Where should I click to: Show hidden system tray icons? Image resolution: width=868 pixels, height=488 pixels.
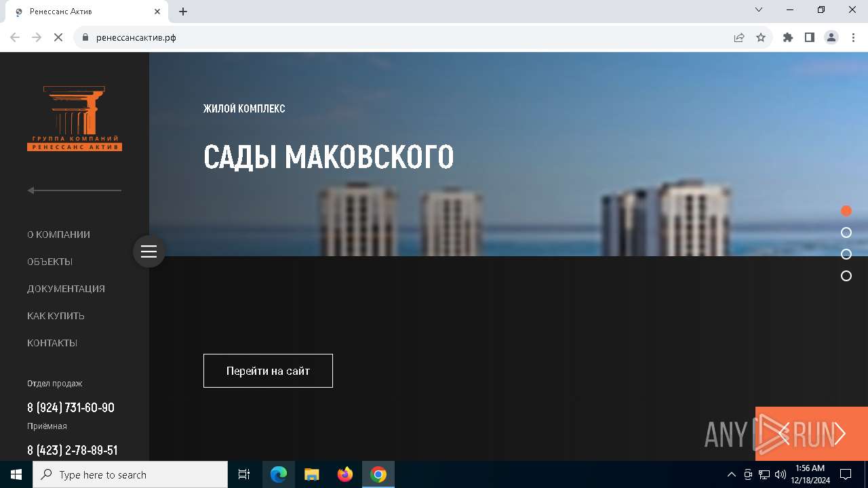click(731, 474)
